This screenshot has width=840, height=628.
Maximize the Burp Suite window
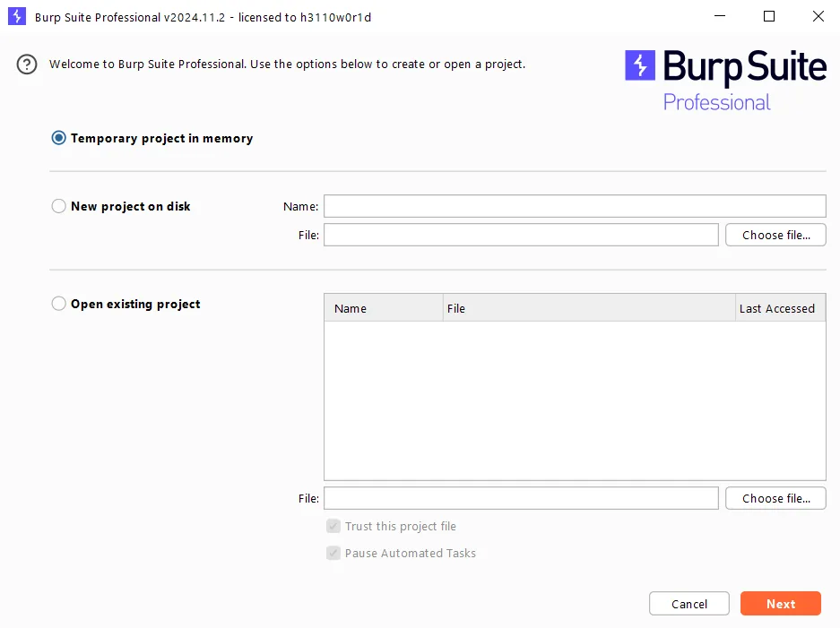[x=769, y=17]
